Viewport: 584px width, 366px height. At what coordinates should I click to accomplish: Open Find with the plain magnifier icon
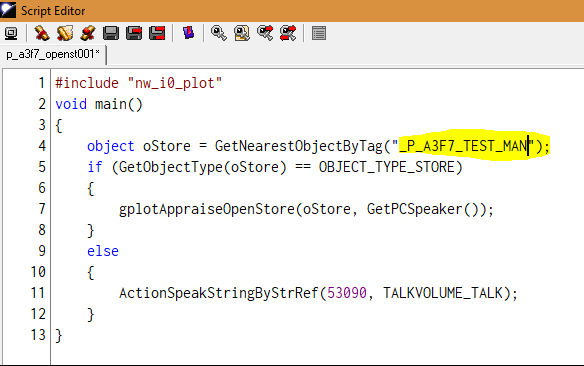219,34
